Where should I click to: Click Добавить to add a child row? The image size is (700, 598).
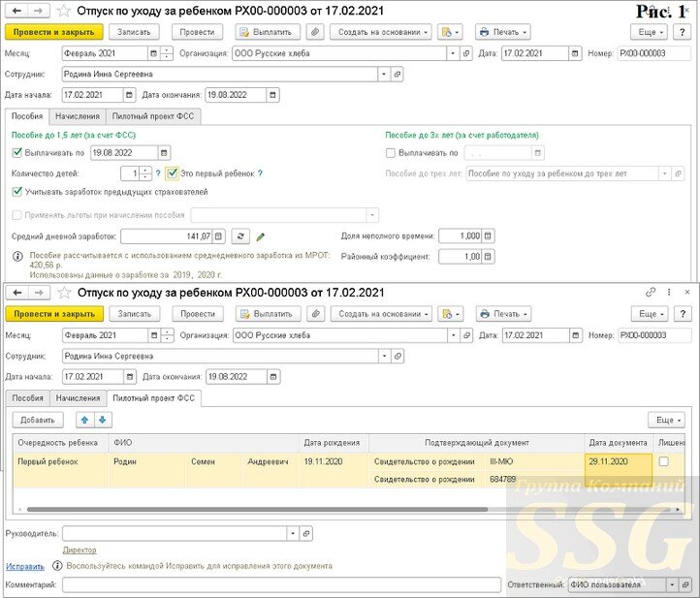38,420
